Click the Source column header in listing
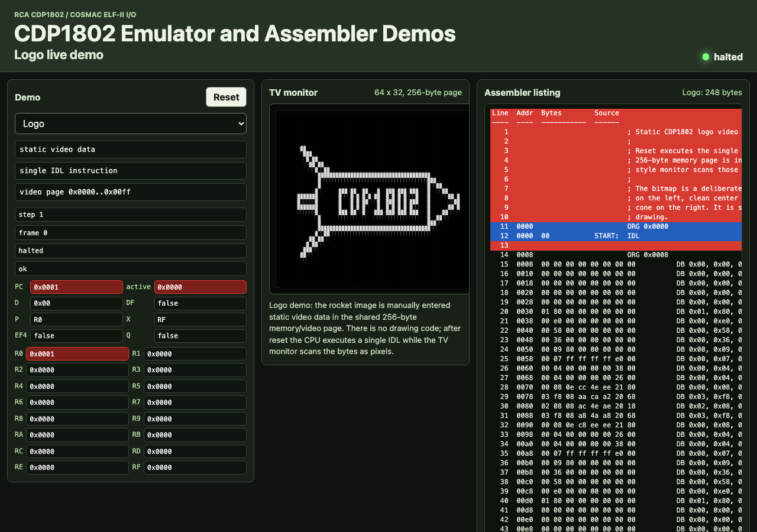This screenshot has width=757, height=532. pyautogui.click(x=607, y=113)
